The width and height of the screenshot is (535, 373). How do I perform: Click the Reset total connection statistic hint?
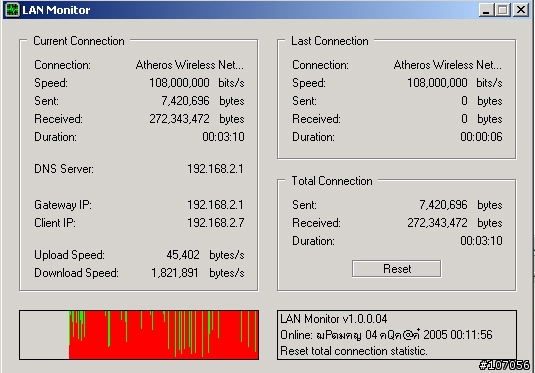click(x=353, y=351)
